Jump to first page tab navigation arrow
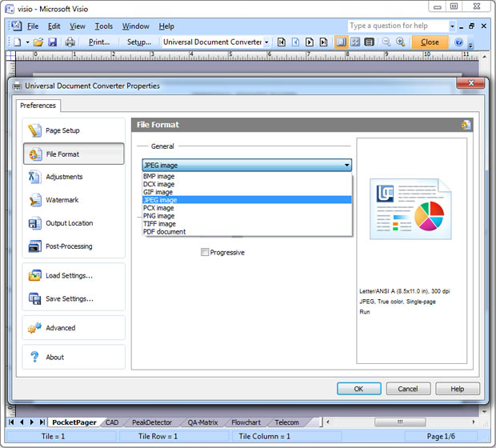Image resolution: width=496 pixels, height=448 pixels. coord(11,422)
